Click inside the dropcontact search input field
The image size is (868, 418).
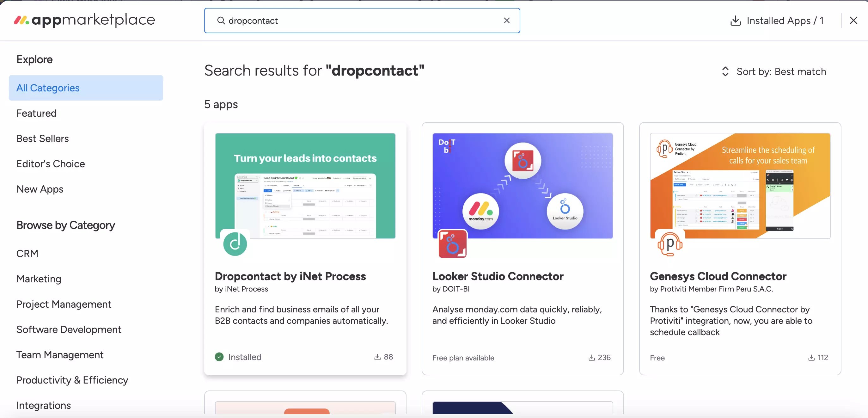coord(362,21)
